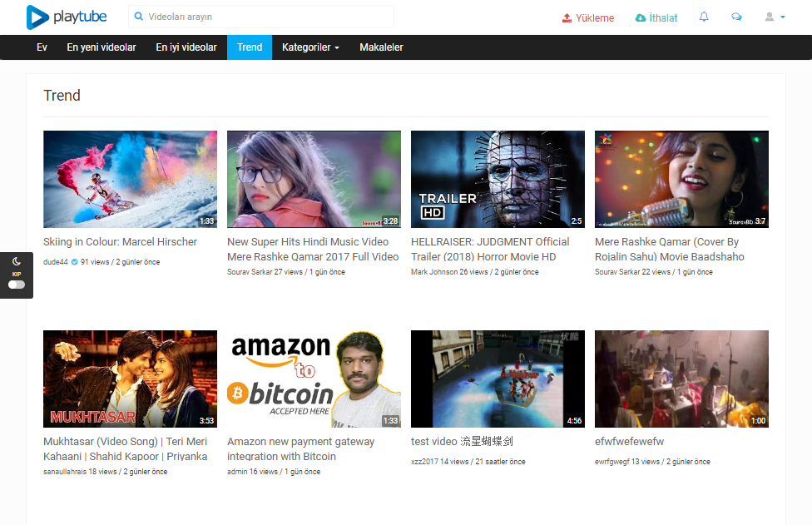This screenshot has height=525, width=812.
Task: Open Sourav Sarkar channel under Hindi Music Video
Action: pyautogui.click(x=250, y=272)
